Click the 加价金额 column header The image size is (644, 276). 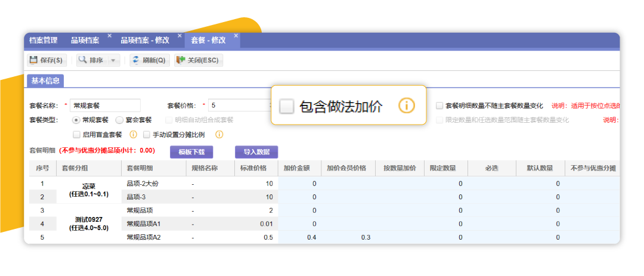click(x=300, y=168)
